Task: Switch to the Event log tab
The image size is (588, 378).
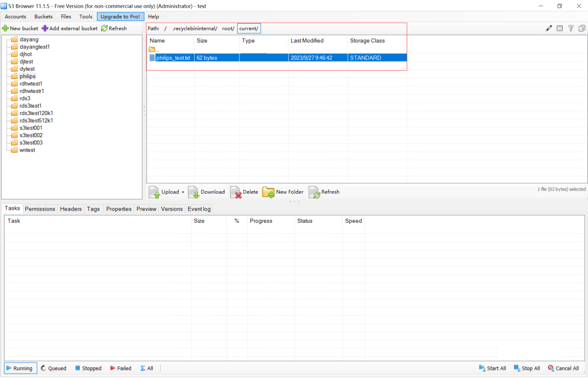Action: (199, 209)
